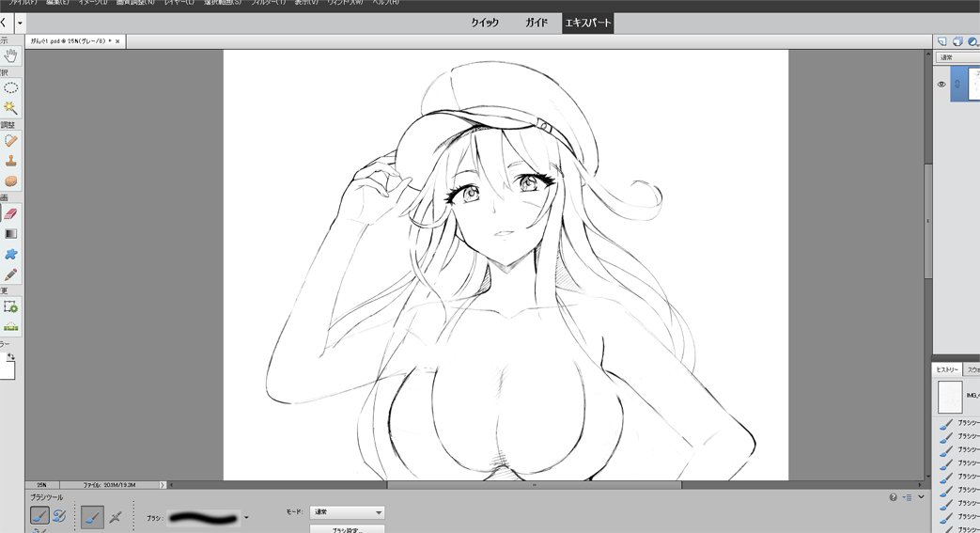Select the Eraser tool
980x533 pixels.
click(11, 214)
